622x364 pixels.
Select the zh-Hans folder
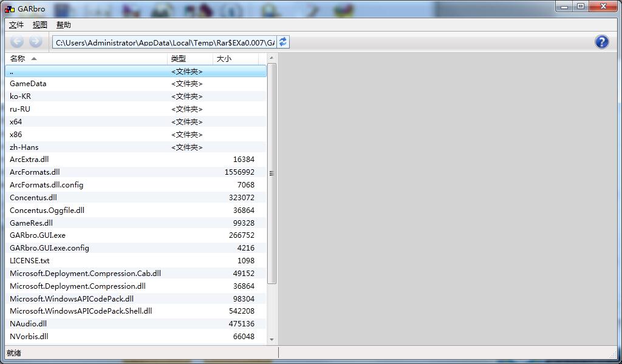24,147
